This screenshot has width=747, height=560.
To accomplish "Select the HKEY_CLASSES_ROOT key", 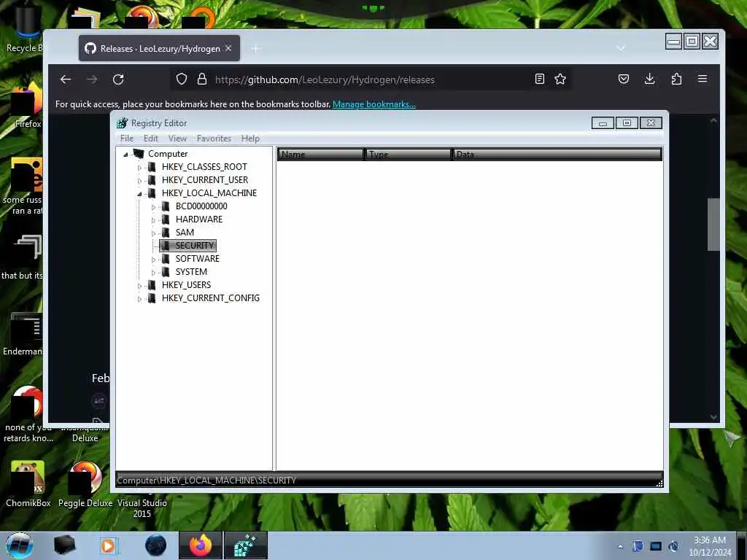I will pos(204,167).
